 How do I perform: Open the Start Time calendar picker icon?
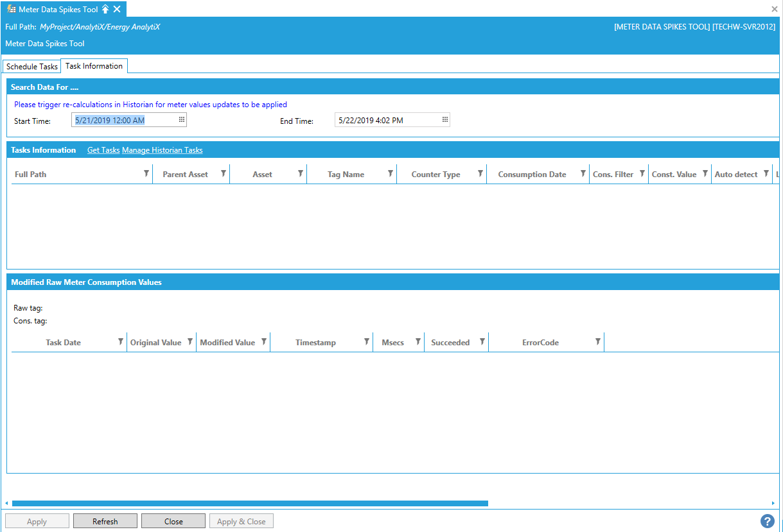pyautogui.click(x=182, y=119)
